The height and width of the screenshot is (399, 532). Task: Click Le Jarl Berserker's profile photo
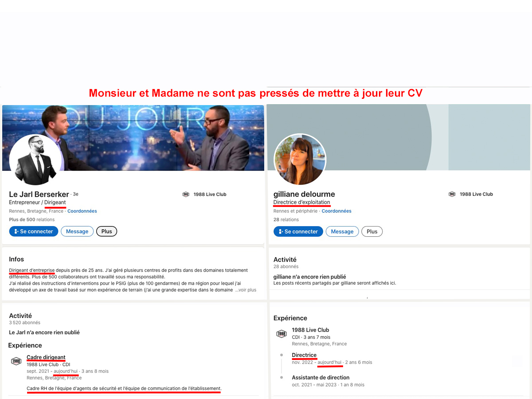(x=35, y=160)
